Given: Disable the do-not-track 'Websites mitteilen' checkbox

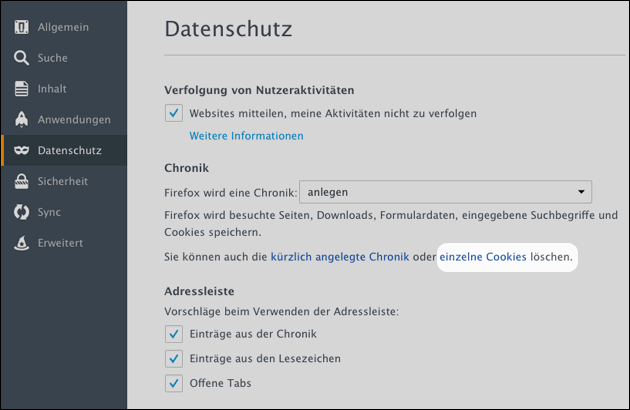Looking at the screenshot, I should 174,114.
